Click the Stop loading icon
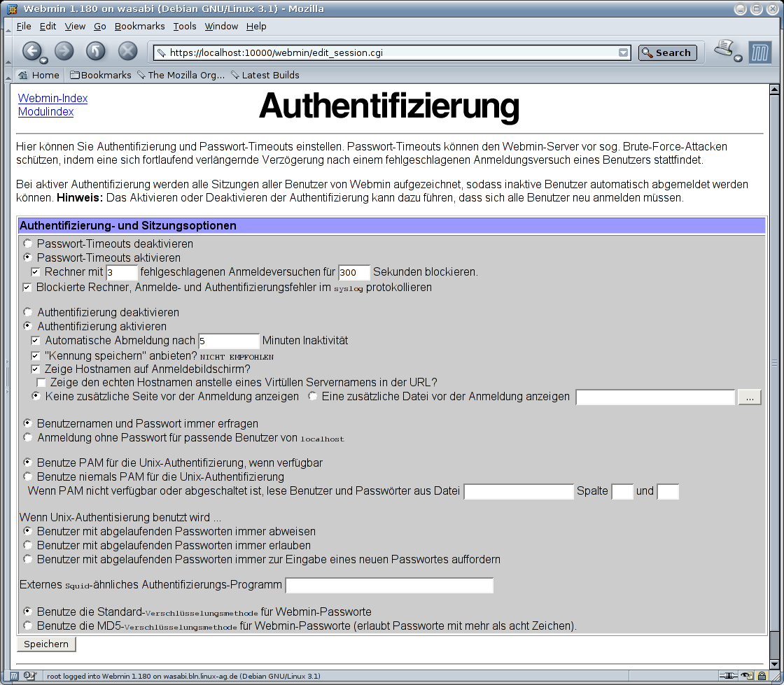This screenshot has width=784, height=685. coord(127,50)
